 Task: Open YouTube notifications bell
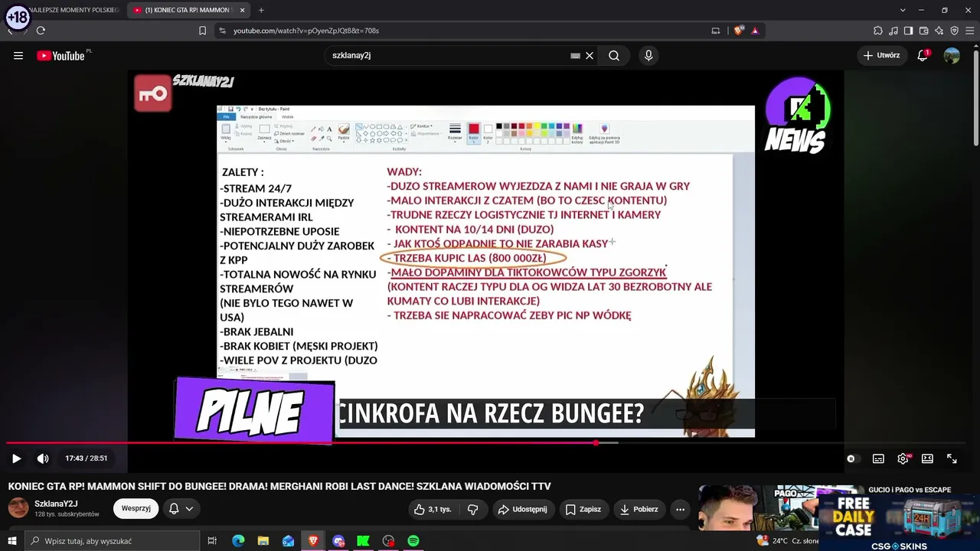[x=923, y=56]
